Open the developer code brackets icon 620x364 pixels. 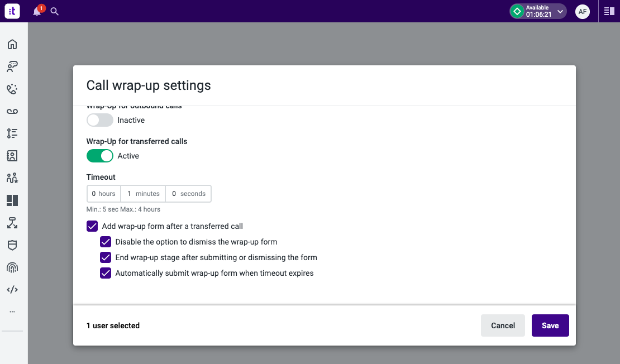pos(12,290)
